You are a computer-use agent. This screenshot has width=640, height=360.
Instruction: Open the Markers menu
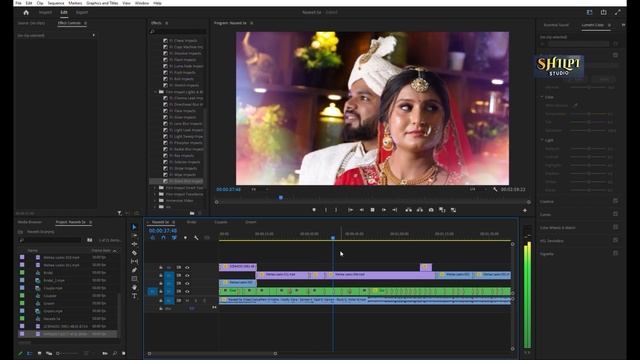pos(75,3)
